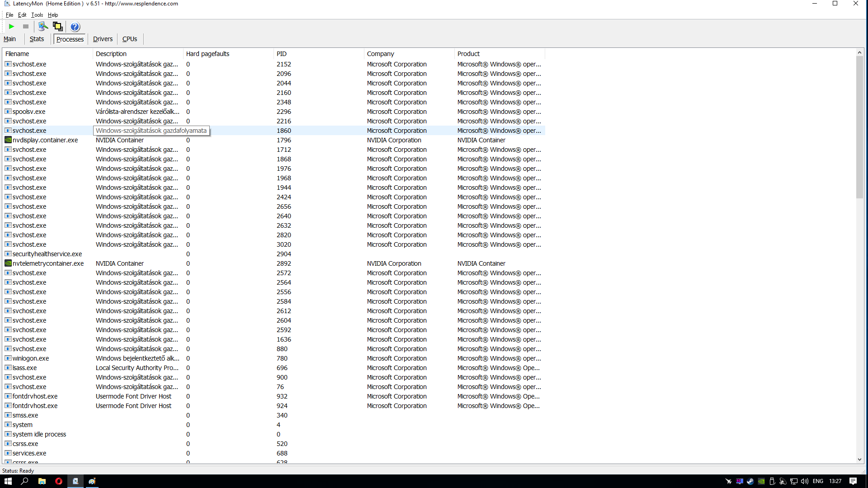Click PID 880 cell
This screenshot has height=488, width=868.
coord(282,349)
